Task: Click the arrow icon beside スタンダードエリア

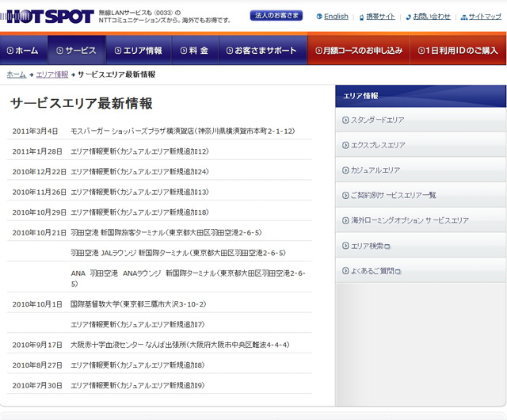Action: click(x=345, y=120)
